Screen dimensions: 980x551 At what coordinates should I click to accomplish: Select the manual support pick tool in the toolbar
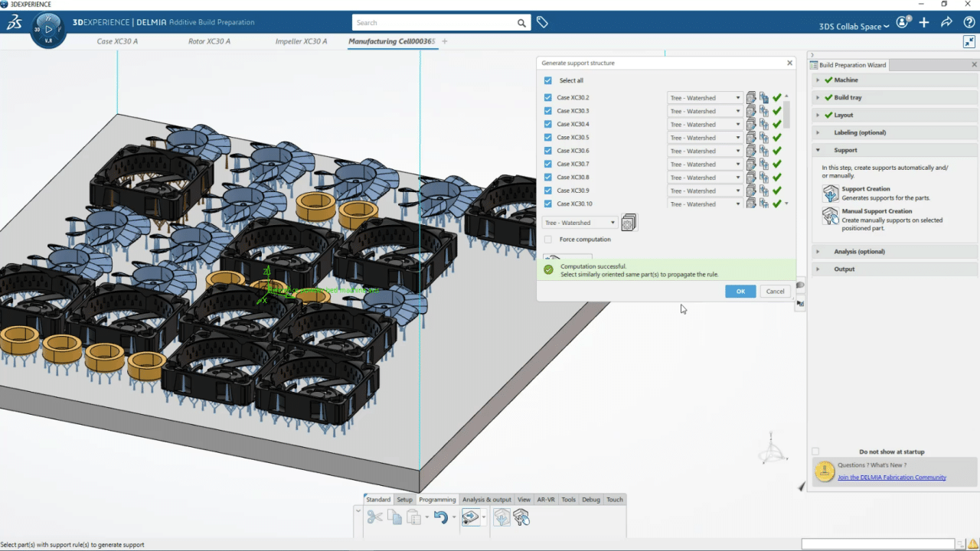pyautogui.click(x=522, y=517)
